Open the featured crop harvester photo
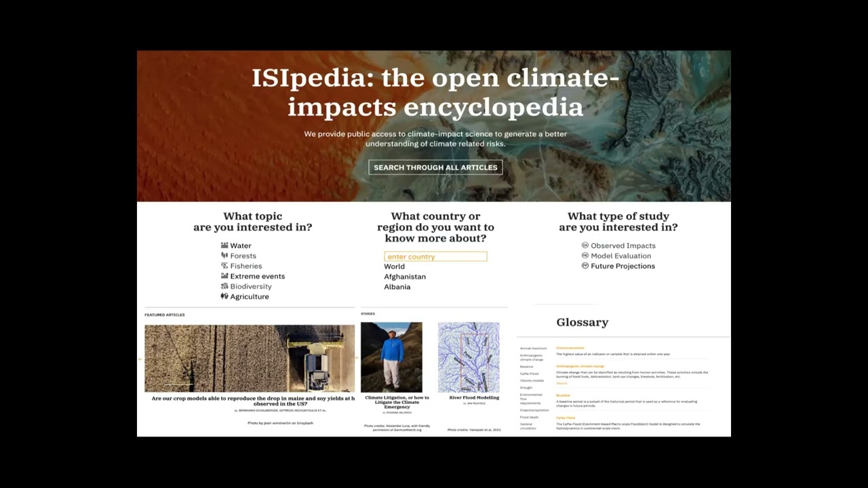The image size is (868, 488). [250, 359]
